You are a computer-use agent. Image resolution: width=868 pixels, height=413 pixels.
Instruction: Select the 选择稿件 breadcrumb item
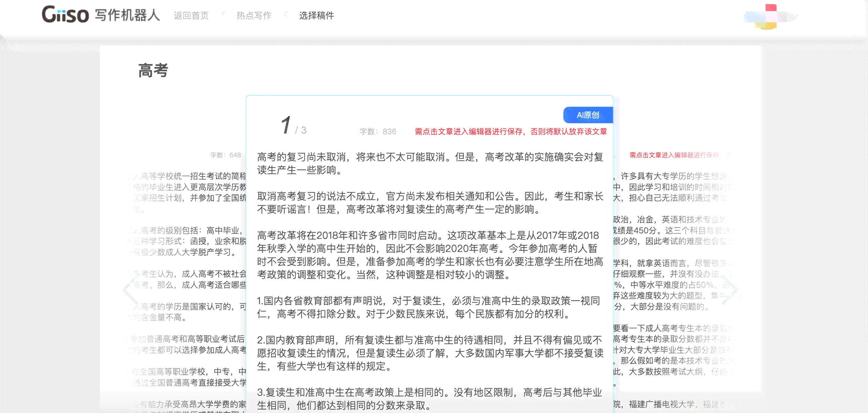[316, 15]
